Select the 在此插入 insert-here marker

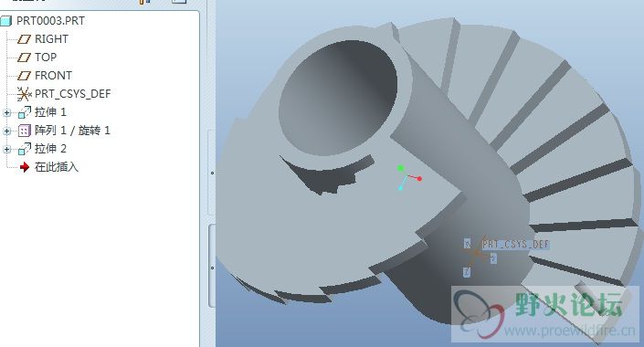coord(57,167)
